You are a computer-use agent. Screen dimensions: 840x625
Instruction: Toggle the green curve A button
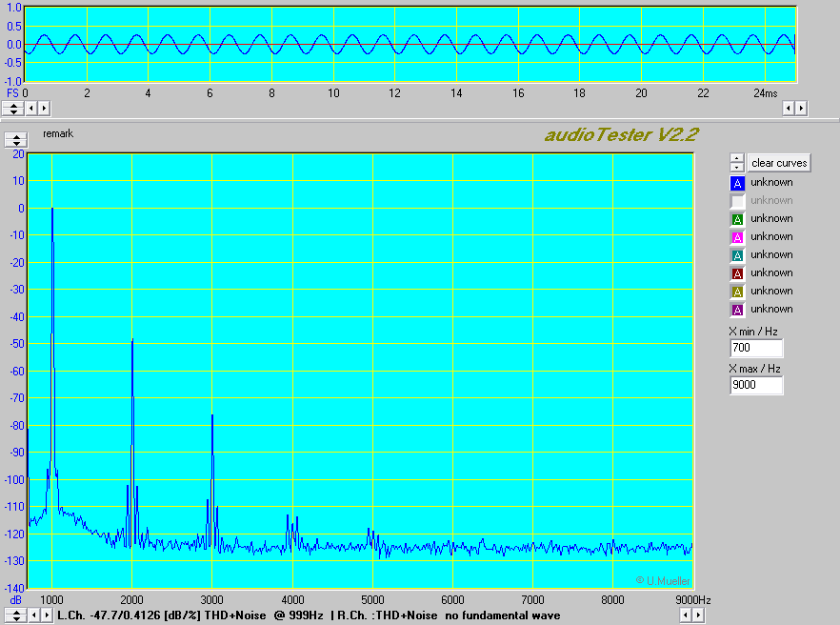[737, 219]
